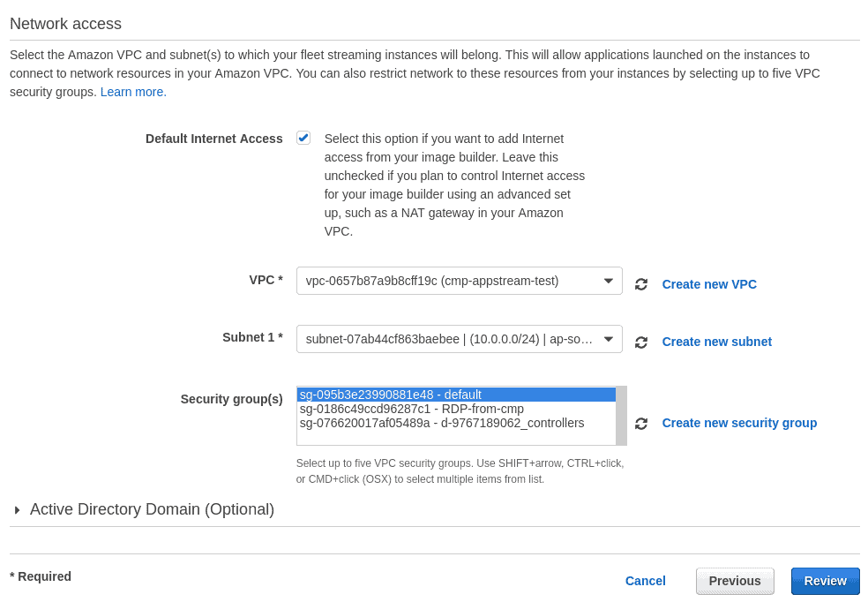Follow the Create new security group link
This screenshot has width=868, height=602.
[739, 423]
